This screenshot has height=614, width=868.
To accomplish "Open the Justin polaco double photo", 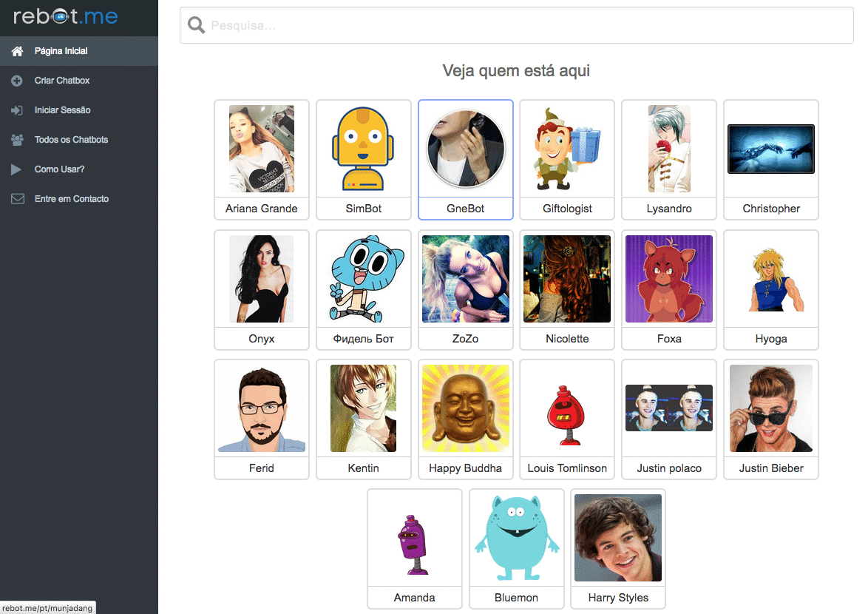I will pos(668,408).
